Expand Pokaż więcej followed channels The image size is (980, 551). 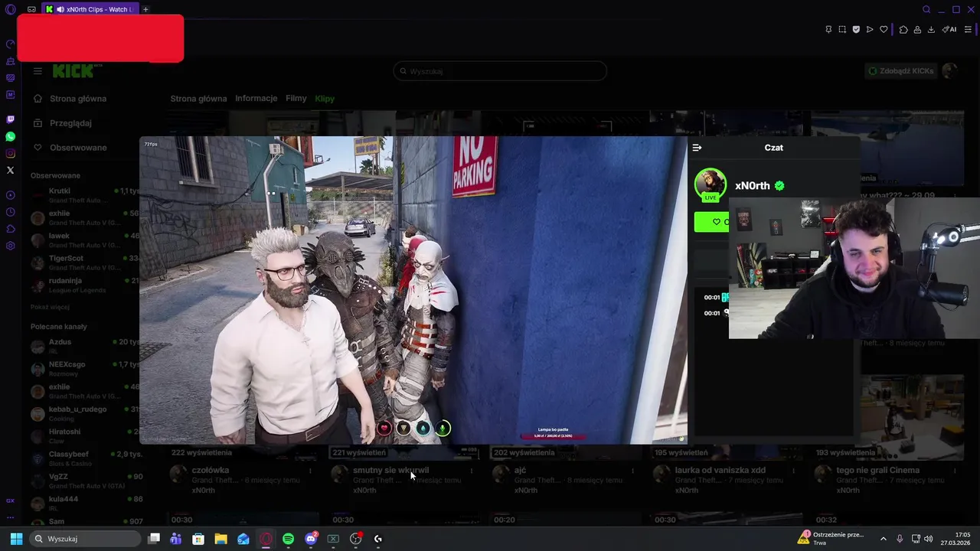(50, 307)
